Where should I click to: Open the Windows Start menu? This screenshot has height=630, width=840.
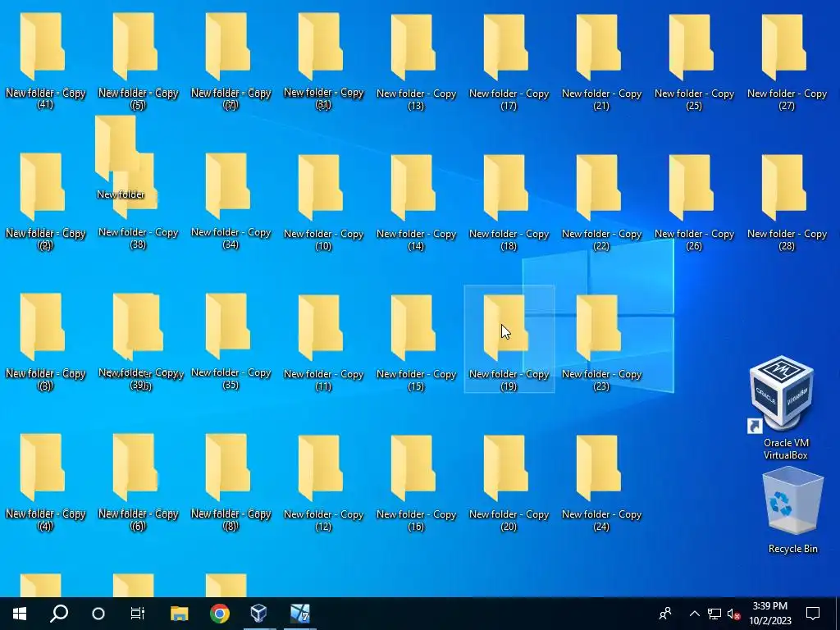(20, 613)
